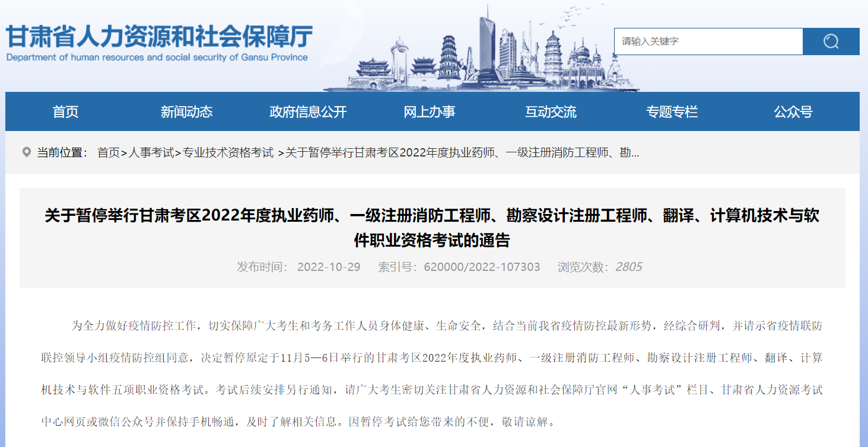The width and height of the screenshot is (868, 447).
Task: Click the 甘肃省人力资源和社会保障厅 site logo
Action: (x=159, y=37)
